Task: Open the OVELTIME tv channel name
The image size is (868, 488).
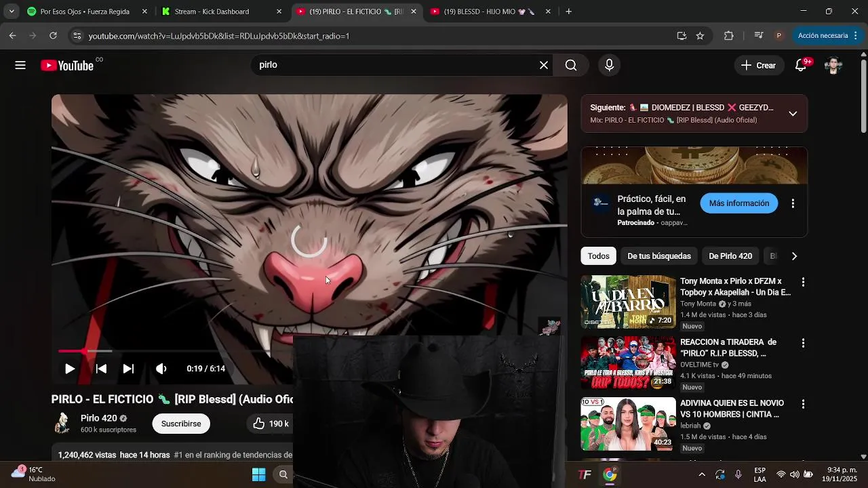Action: pyautogui.click(x=699, y=365)
